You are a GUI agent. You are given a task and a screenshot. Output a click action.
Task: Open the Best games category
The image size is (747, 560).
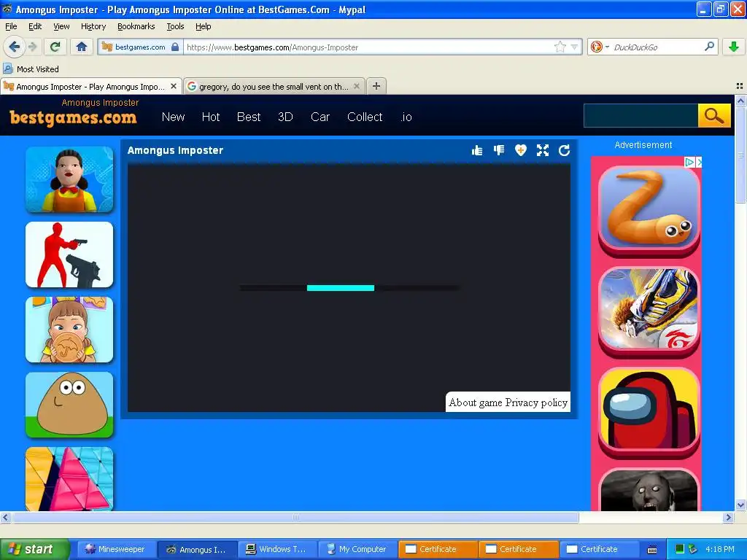(249, 117)
